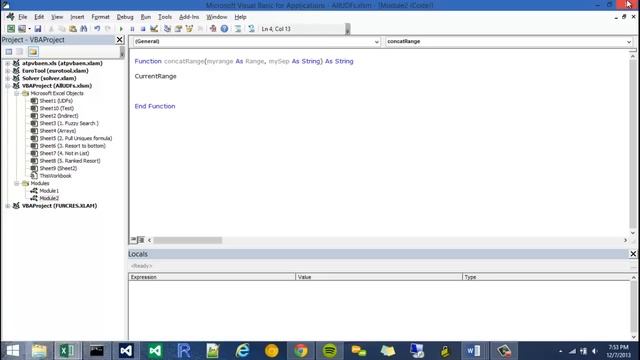Open the File menu
Screen dimensions: 640x360
click(x=23, y=17)
